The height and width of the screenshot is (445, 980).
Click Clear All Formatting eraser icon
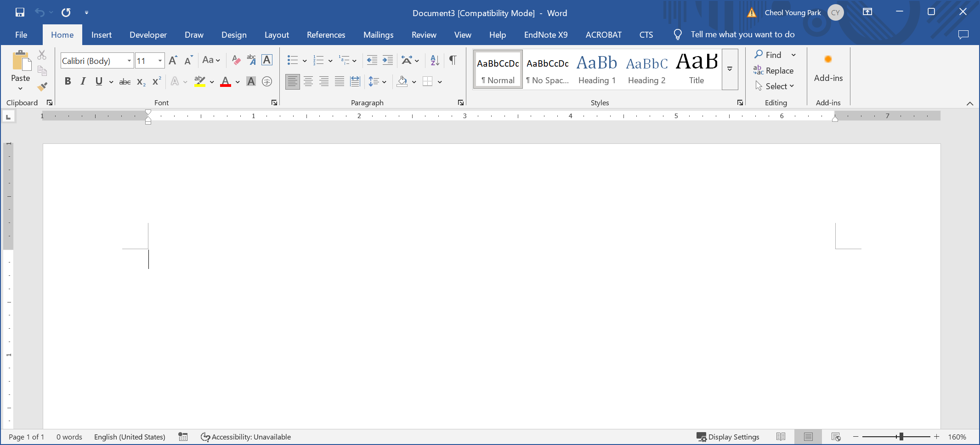point(236,60)
